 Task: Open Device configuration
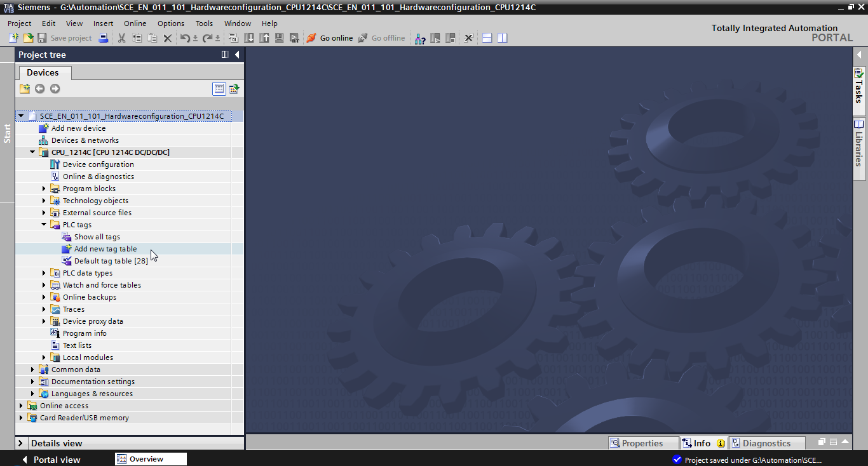(98, 164)
